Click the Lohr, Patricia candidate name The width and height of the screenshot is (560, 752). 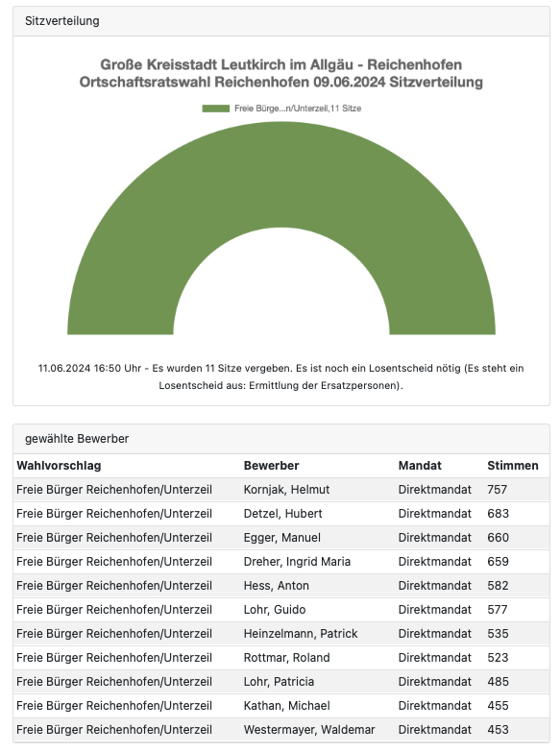279,682
